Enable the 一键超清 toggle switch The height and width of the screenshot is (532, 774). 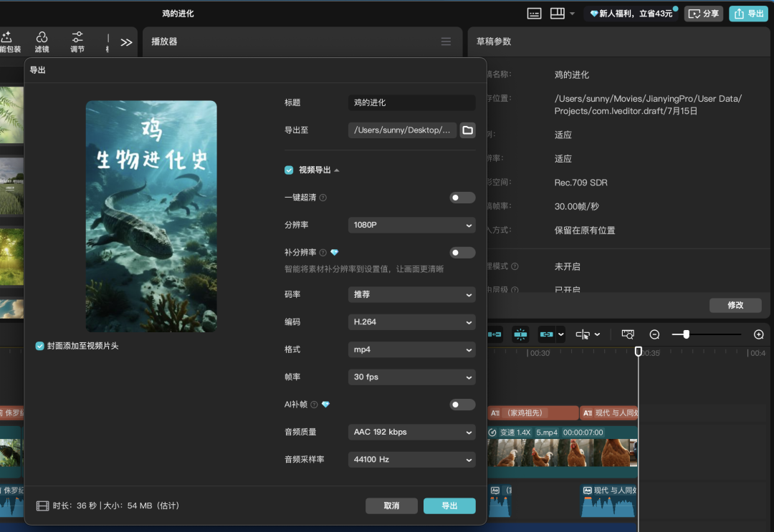click(462, 198)
